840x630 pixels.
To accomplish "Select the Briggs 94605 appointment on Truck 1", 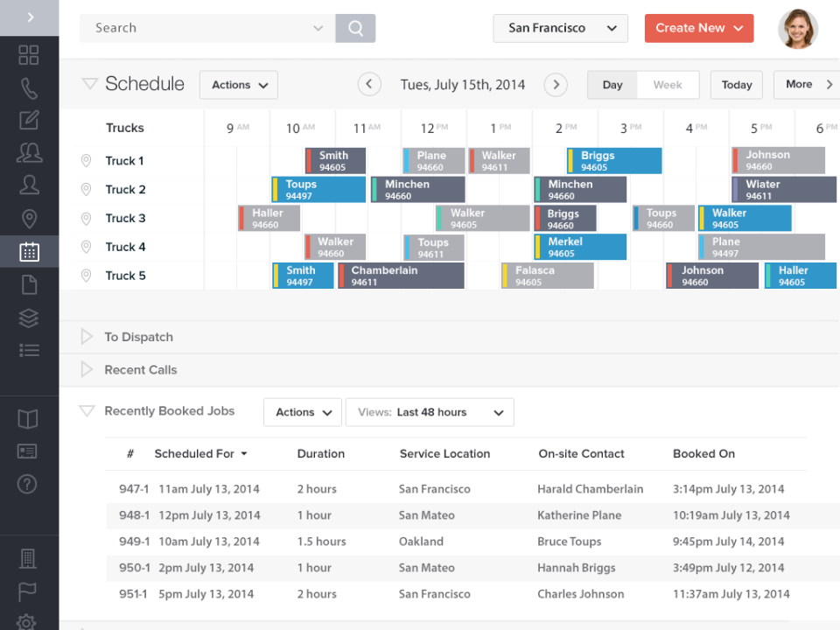I will pos(613,160).
